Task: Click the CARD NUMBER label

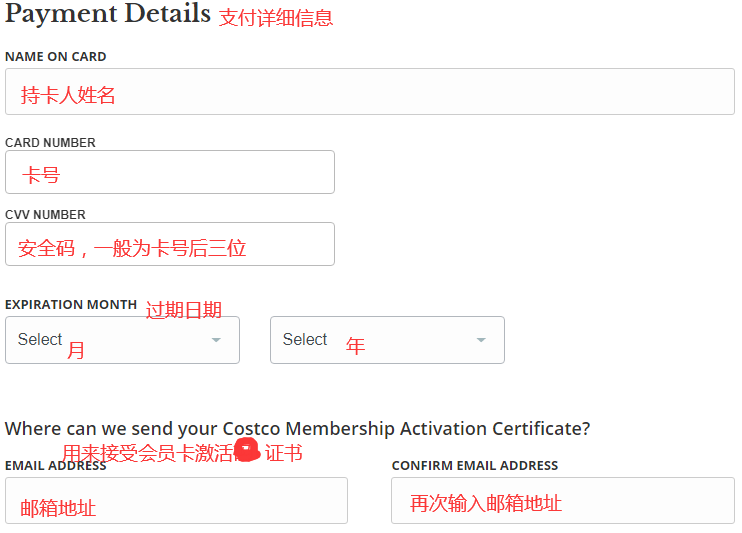Action: (50, 143)
